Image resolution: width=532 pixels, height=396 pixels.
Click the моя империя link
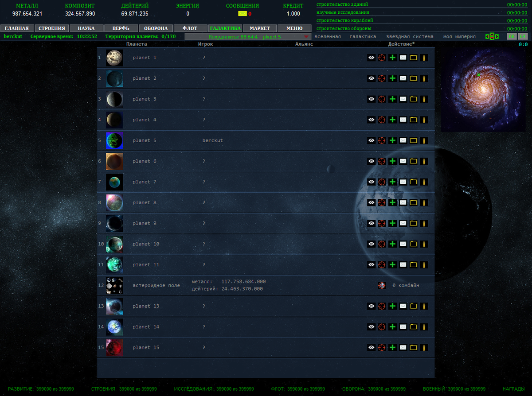coord(459,36)
